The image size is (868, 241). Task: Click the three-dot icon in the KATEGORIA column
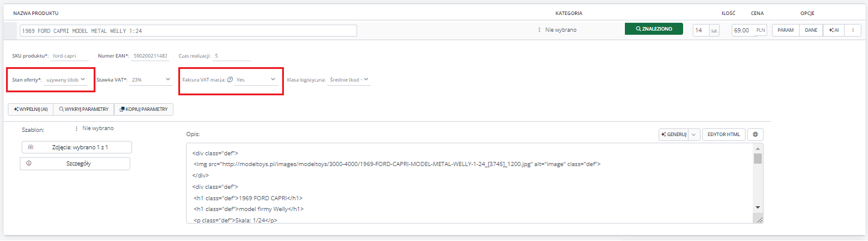[x=539, y=29]
